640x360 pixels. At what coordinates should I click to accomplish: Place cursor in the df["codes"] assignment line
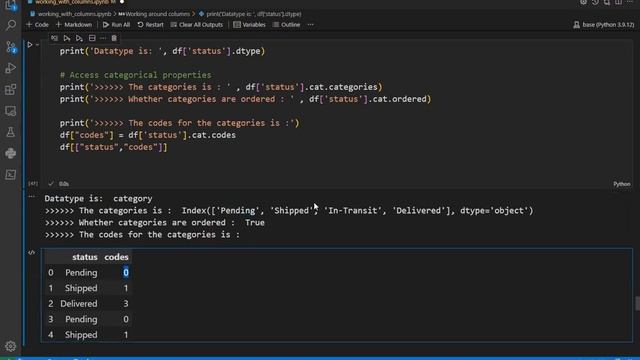tap(147, 135)
